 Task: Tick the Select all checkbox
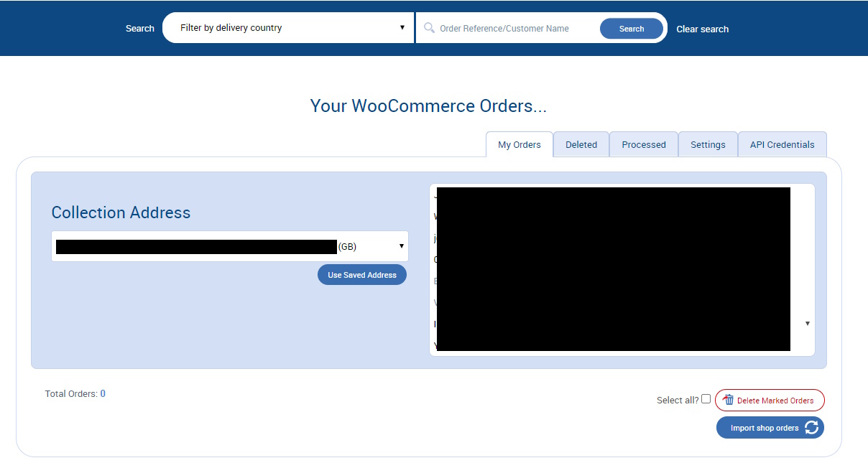point(706,399)
